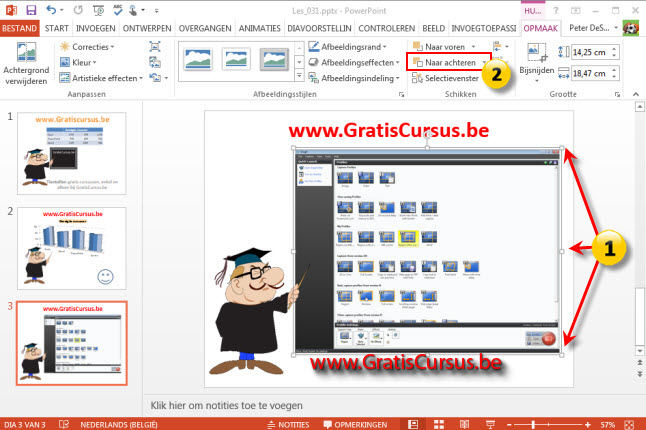Click the Naar voren button
The width and height of the screenshot is (646, 430).
coord(439,47)
